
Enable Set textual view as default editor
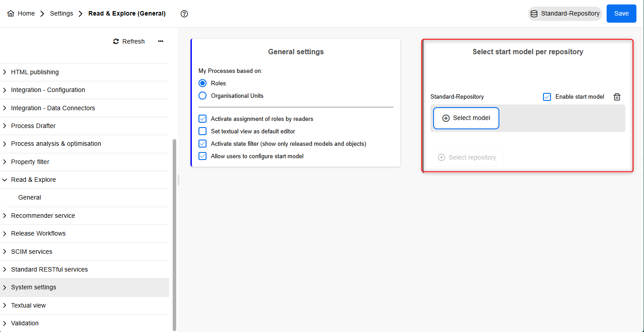[x=203, y=131]
